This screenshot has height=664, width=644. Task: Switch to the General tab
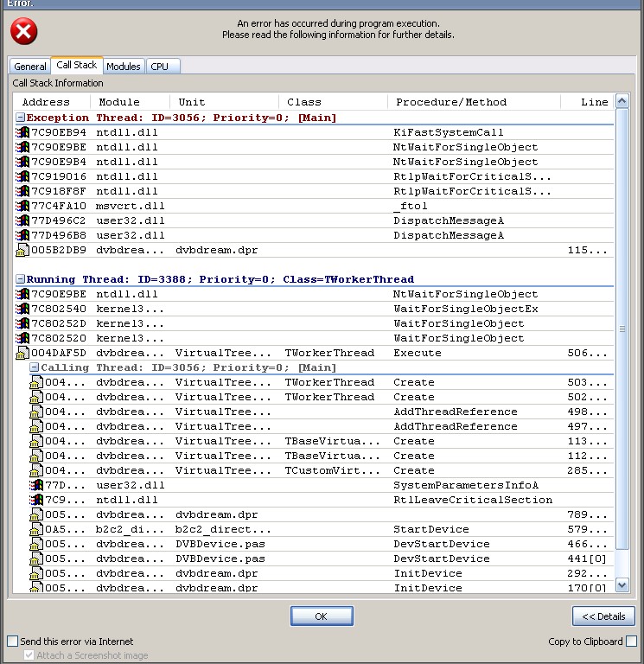pos(30,67)
